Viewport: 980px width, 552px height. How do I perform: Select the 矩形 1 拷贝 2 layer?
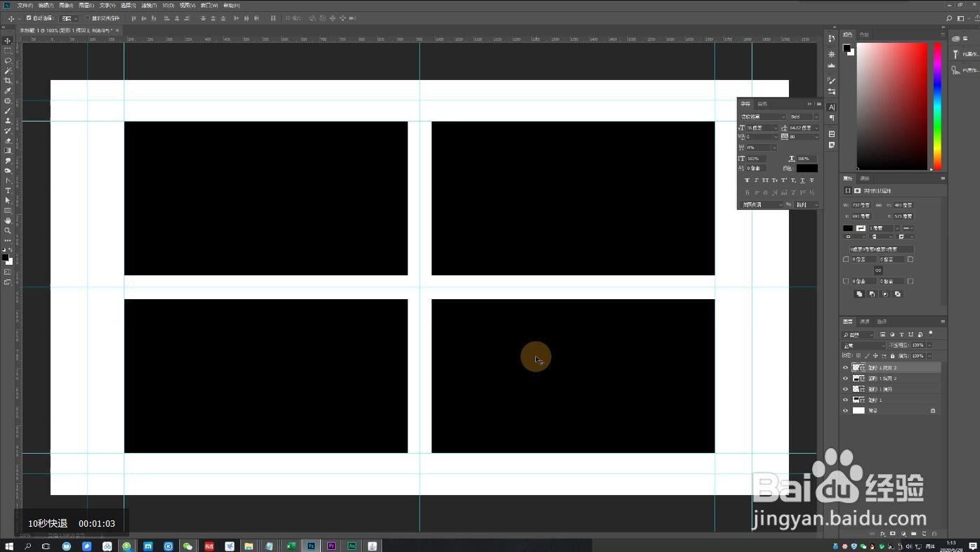891,379
